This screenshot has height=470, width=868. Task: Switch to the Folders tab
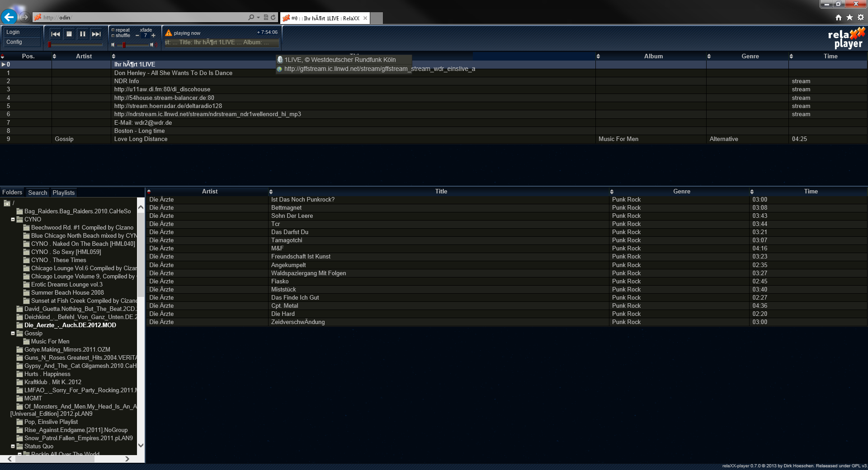tap(12, 192)
